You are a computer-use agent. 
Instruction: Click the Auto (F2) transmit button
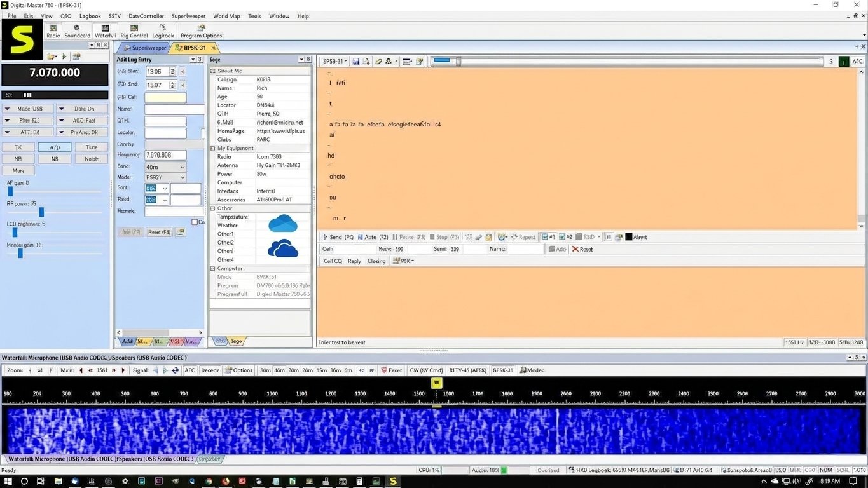tap(373, 237)
